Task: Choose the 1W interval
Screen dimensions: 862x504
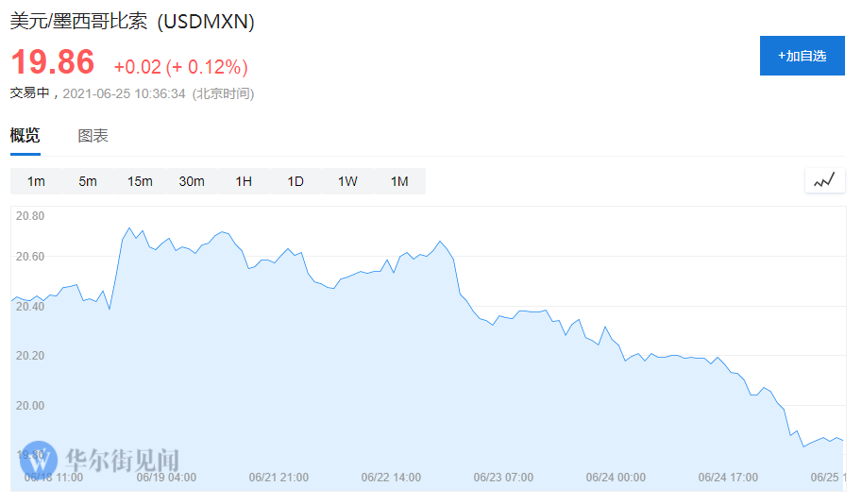Action: pos(347,181)
